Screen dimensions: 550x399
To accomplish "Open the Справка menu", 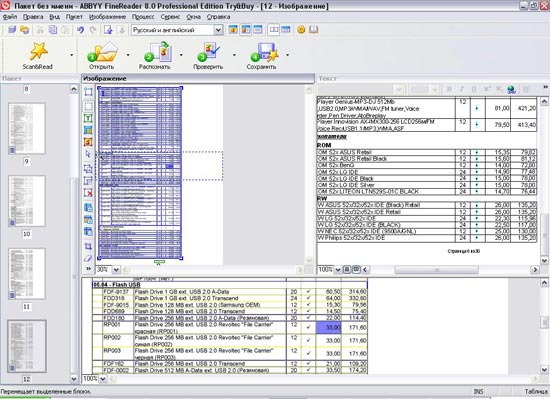I will click(x=218, y=17).
